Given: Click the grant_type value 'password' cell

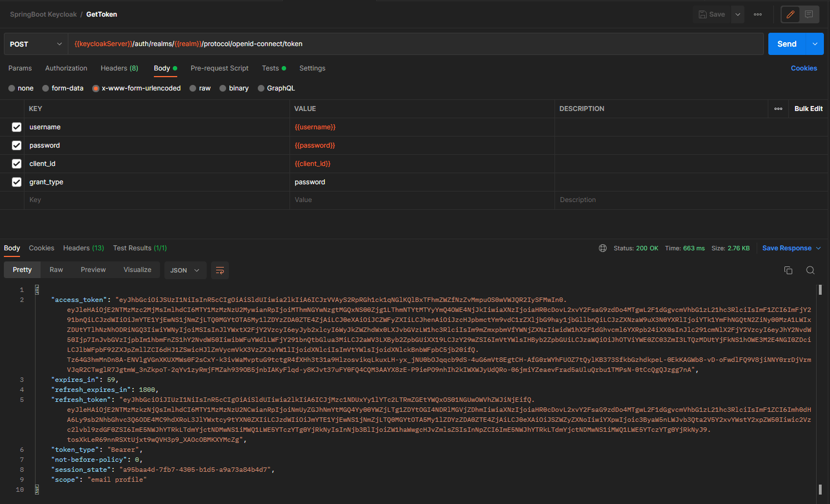Looking at the screenshot, I should pos(422,182).
